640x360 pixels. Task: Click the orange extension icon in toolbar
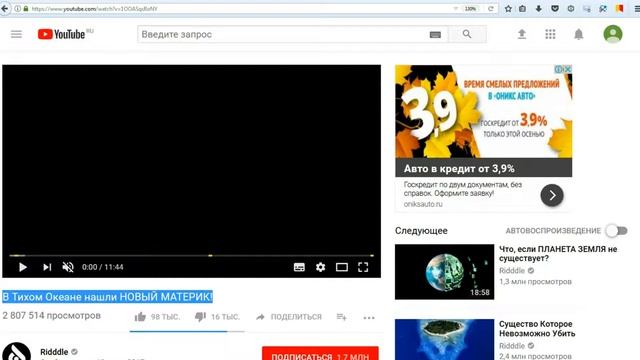click(620, 9)
